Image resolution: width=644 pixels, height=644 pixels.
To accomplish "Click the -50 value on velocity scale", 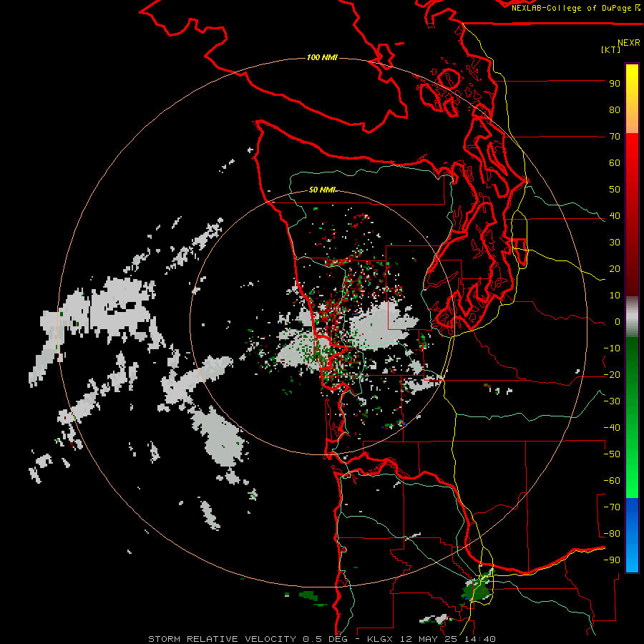I will pyautogui.click(x=612, y=454).
